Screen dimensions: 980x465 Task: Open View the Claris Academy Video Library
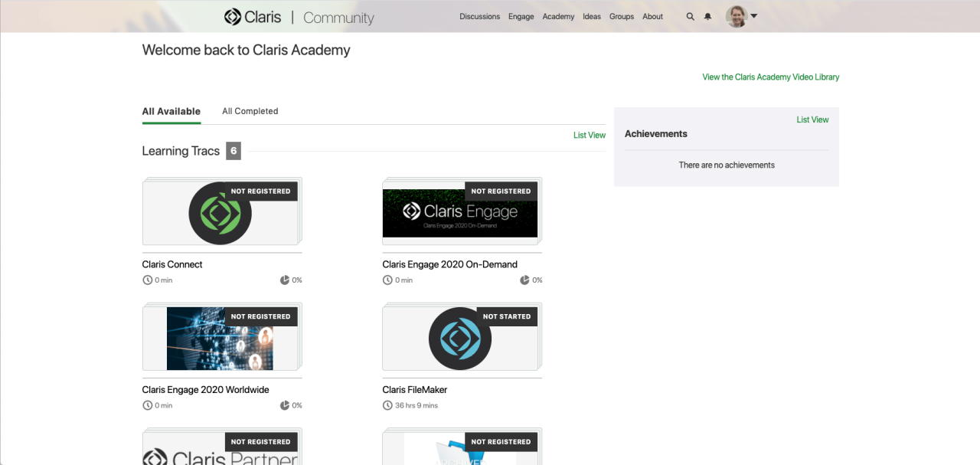(771, 77)
